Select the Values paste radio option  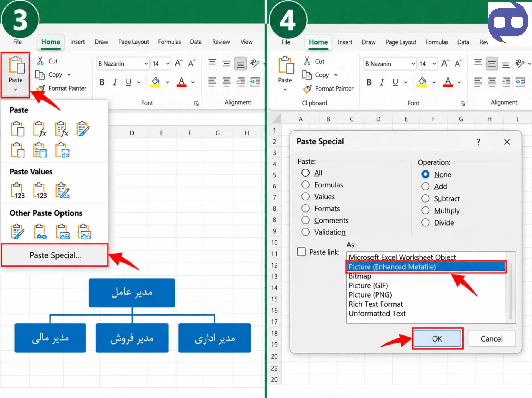coord(305,197)
